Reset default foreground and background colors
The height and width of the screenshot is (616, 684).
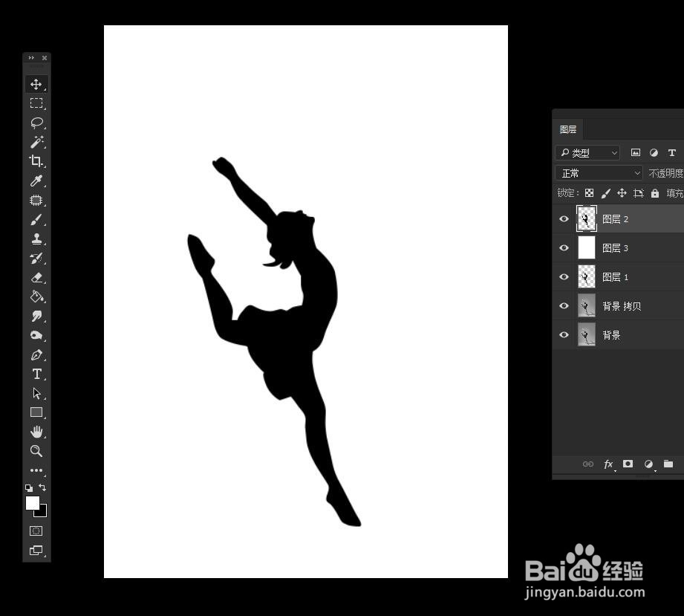pyautogui.click(x=29, y=487)
